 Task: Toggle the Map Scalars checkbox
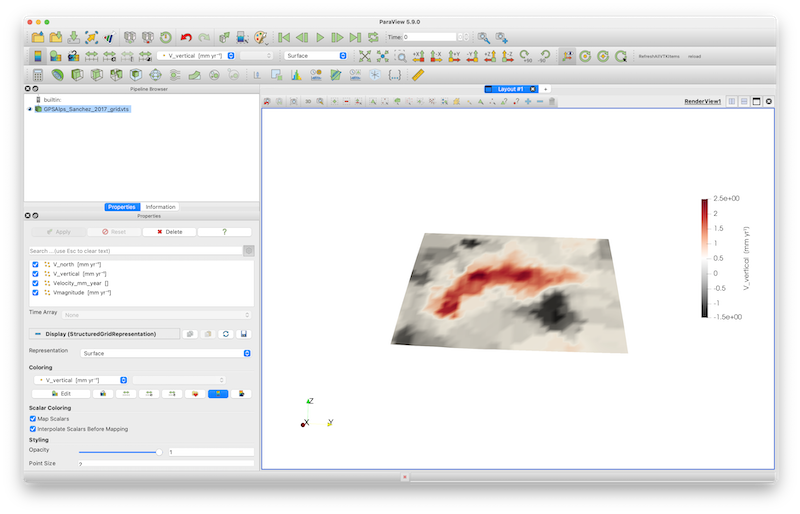(x=34, y=418)
